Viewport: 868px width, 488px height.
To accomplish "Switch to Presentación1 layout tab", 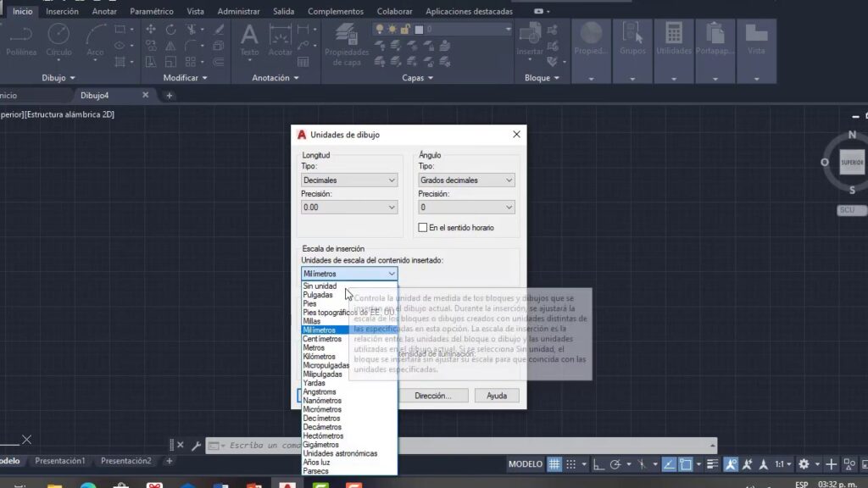I will point(59,461).
